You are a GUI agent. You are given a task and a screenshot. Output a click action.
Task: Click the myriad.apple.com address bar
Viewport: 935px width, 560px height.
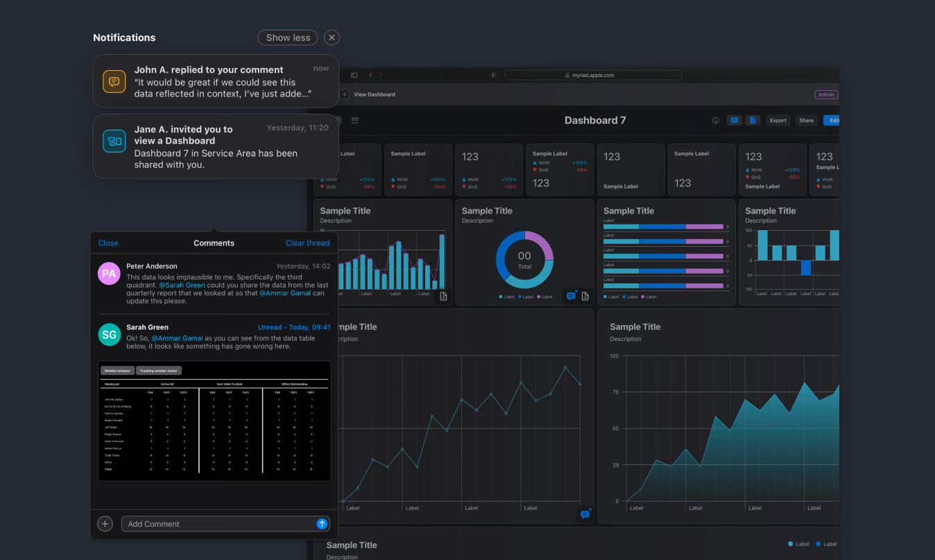[x=593, y=75]
